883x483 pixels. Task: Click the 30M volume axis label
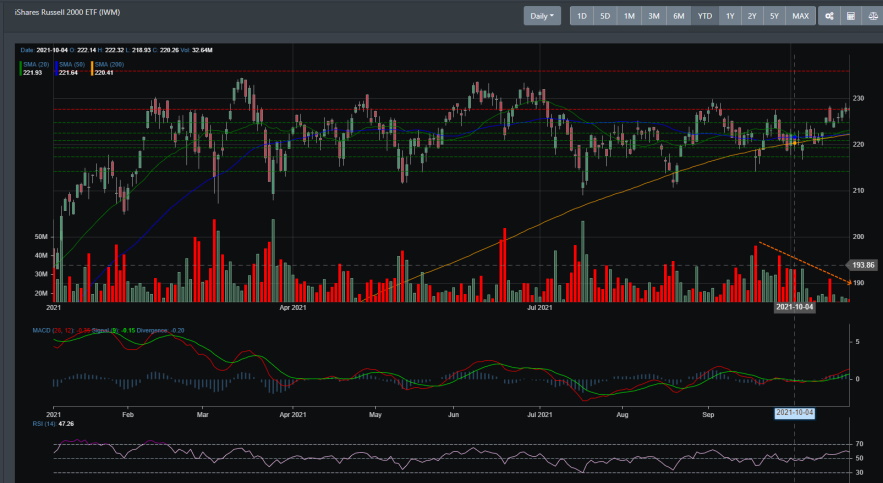[x=41, y=275]
